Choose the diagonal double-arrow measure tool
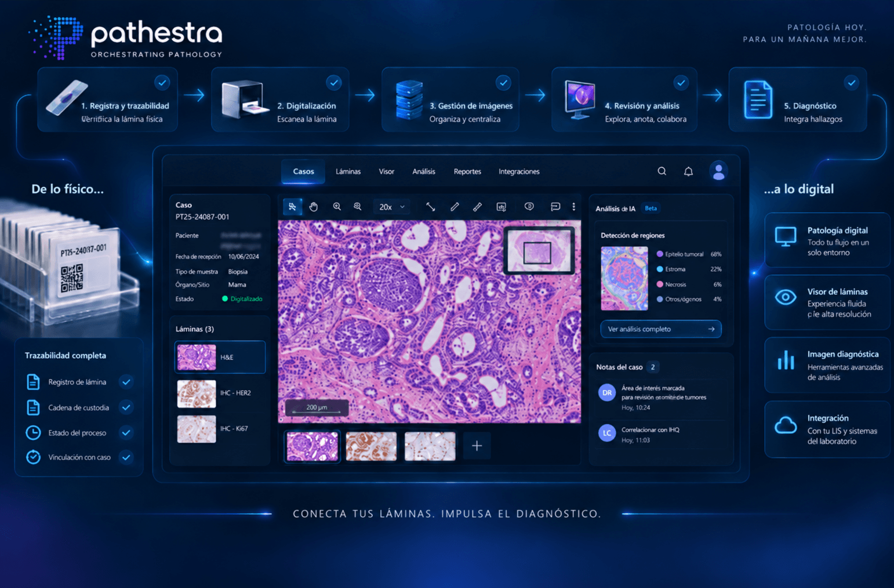 tap(430, 207)
